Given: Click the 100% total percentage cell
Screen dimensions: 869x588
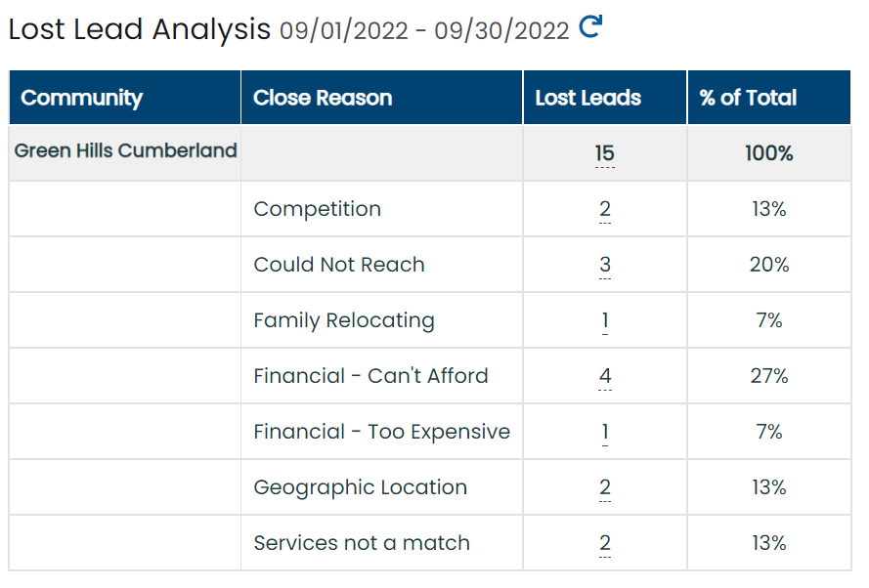Looking at the screenshot, I should pyautogui.click(x=769, y=152).
